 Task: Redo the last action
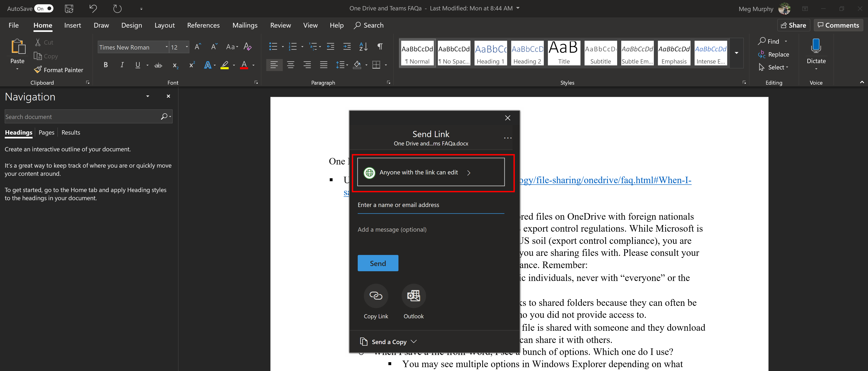coord(117,8)
